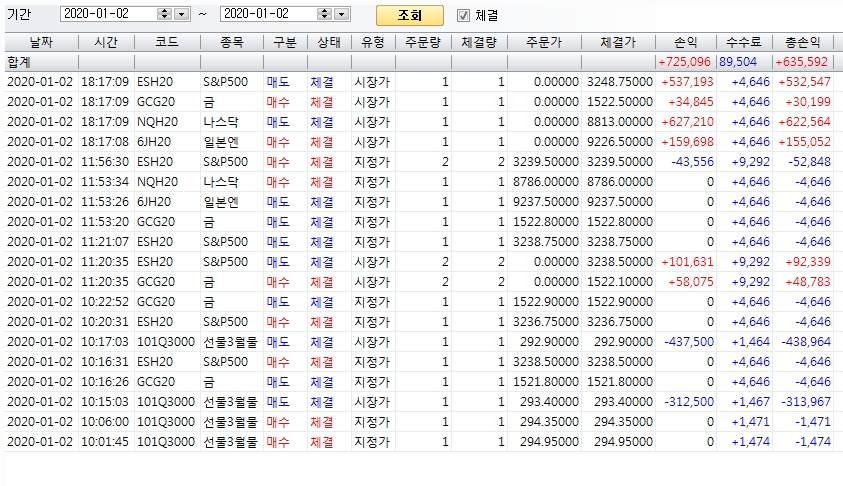843x486 pixels.
Task: Click net profit +92,339
Action: [808, 262]
